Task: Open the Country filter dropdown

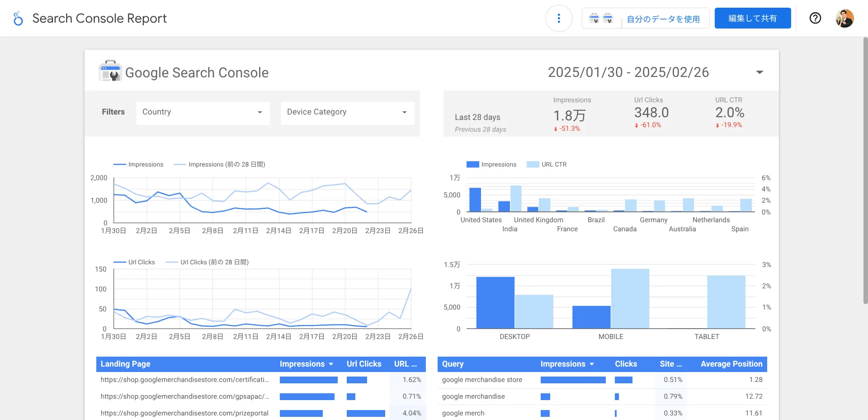Action: point(203,112)
